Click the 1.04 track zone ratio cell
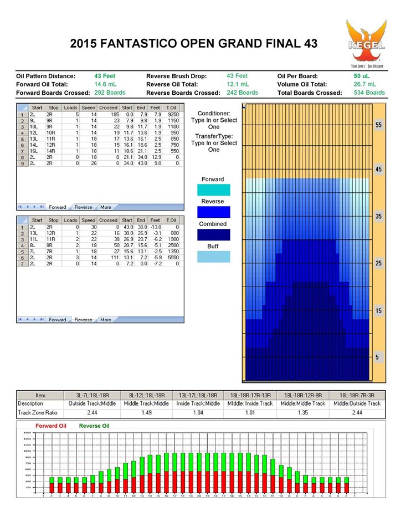This screenshot has height=532, width=411. pos(198,413)
